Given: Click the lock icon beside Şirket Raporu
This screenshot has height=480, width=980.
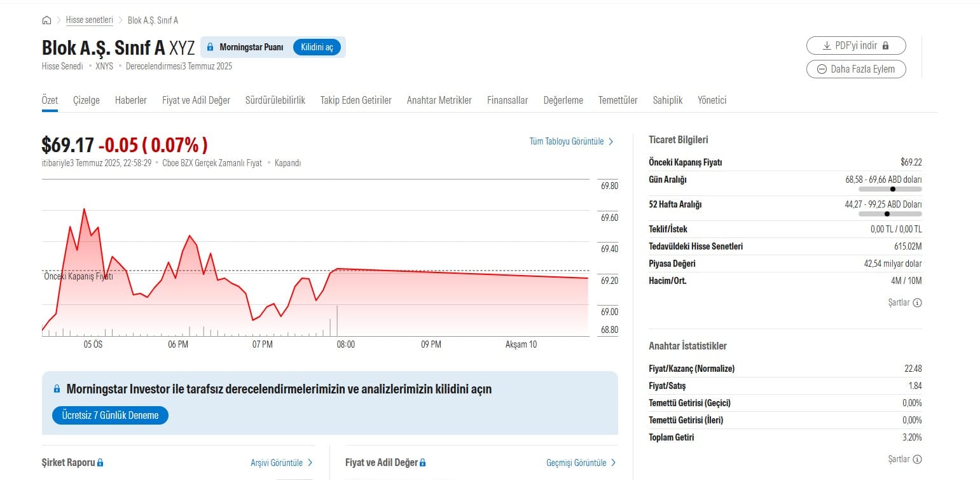Looking at the screenshot, I should [100, 463].
